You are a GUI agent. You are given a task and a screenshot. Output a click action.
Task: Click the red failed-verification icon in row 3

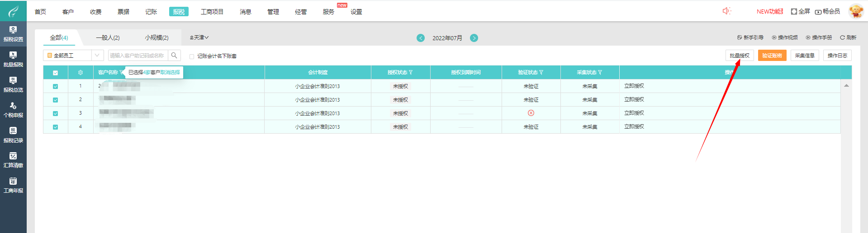(x=531, y=113)
